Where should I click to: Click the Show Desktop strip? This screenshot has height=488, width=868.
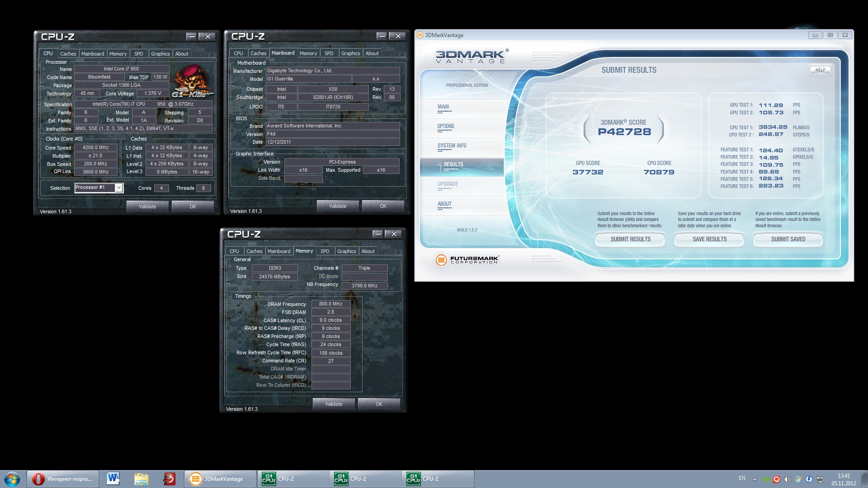click(864, 479)
